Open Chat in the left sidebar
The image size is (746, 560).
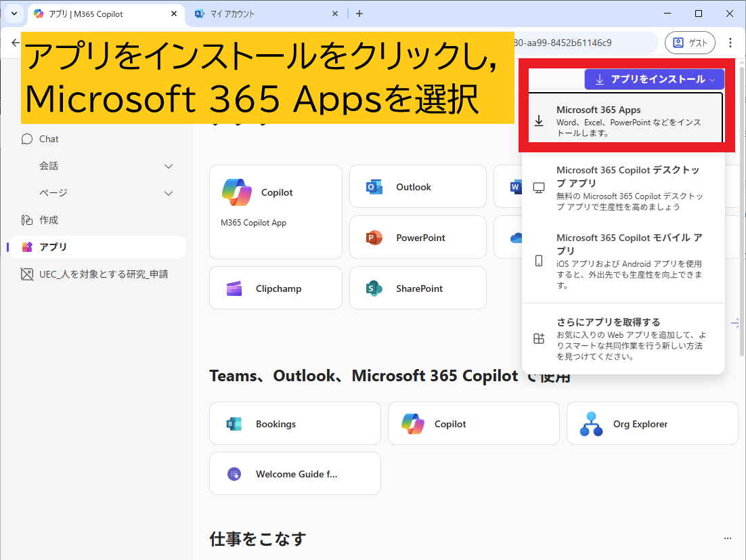tap(49, 139)
